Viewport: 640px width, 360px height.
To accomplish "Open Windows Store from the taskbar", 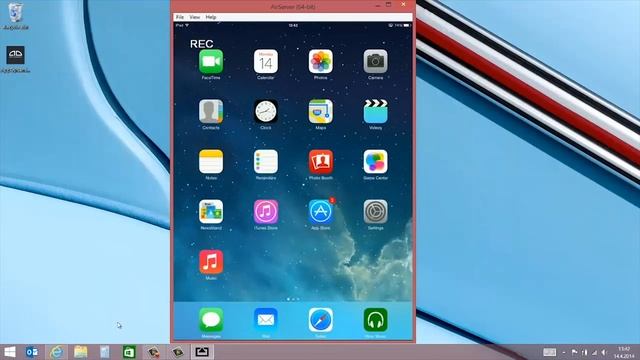I will (129, 352).
